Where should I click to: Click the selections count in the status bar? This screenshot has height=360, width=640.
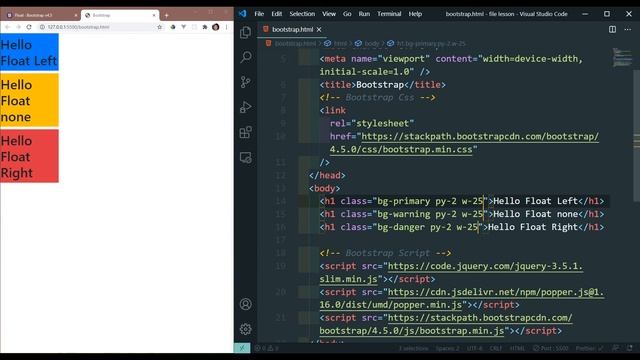tap(413, 348)
